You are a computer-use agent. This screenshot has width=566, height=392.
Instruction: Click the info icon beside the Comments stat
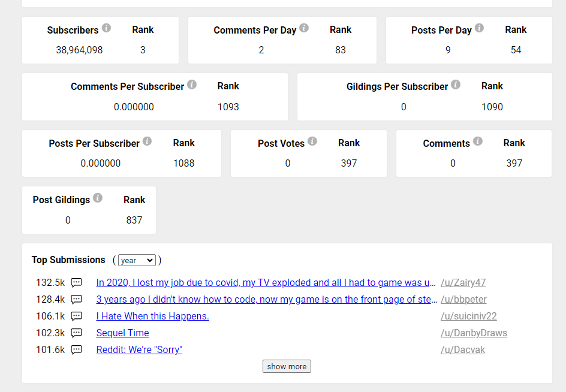click(x=477, y=141)
